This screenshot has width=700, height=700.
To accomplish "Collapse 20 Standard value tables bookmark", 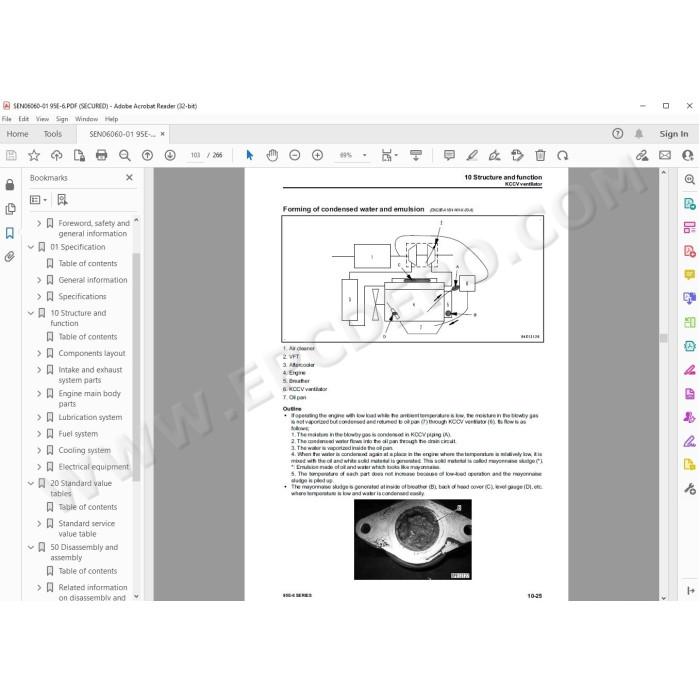I will point(31,483).
